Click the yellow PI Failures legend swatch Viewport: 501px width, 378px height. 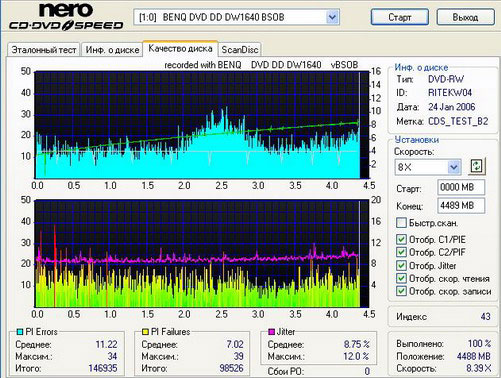pyautogui.click(x=145, y=332)
